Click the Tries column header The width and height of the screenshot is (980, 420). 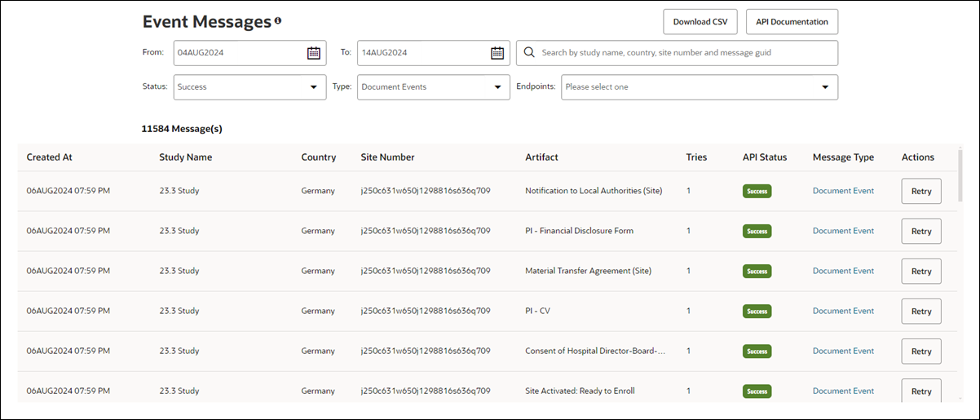(x=696, y=157)
